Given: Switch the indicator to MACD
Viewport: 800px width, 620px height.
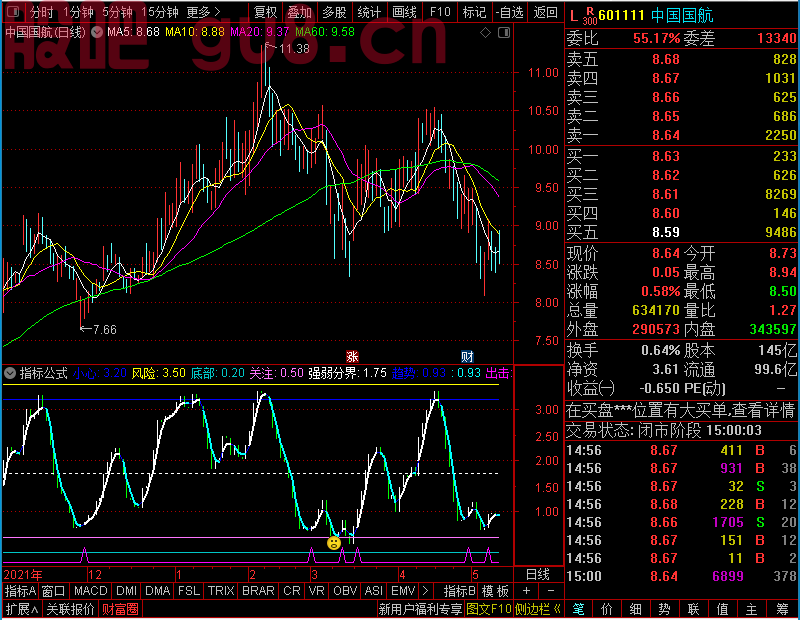Looking at the screenshot, I should [91, 591].
